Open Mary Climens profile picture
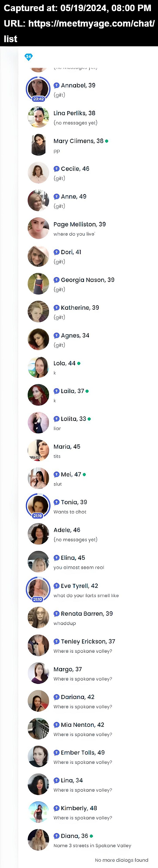 coord(38,145)
